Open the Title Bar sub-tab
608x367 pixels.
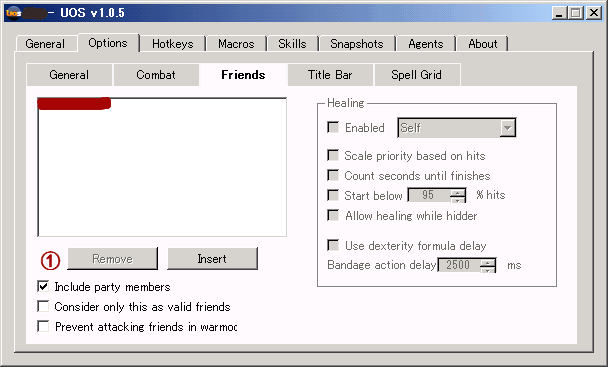(x=330, y=74)
